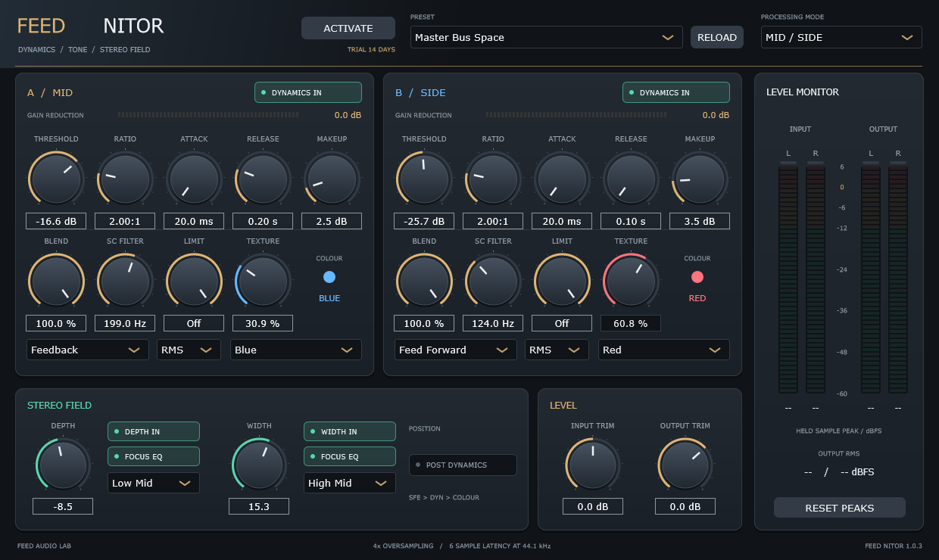
Task: Click the BLUE colour indicator dot
Action: 329,277
